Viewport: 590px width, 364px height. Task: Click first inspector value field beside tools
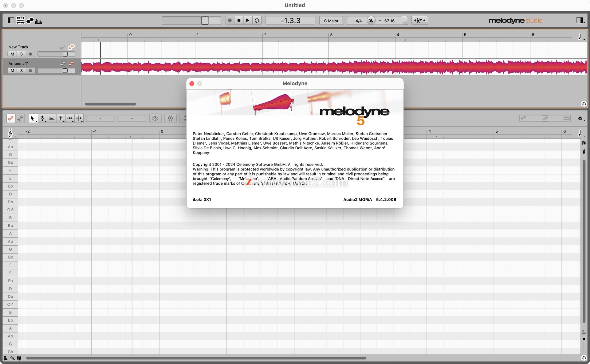[x=100, y=118]
